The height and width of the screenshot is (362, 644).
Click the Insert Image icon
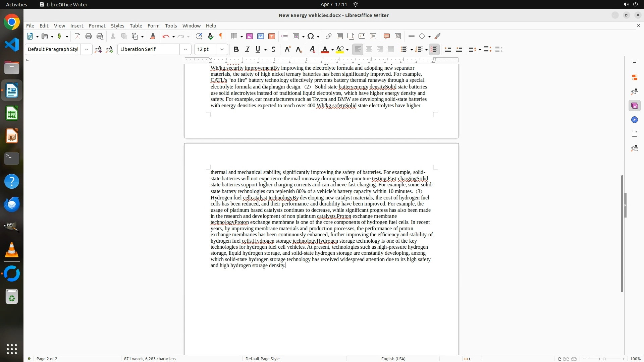coord(250,37)
